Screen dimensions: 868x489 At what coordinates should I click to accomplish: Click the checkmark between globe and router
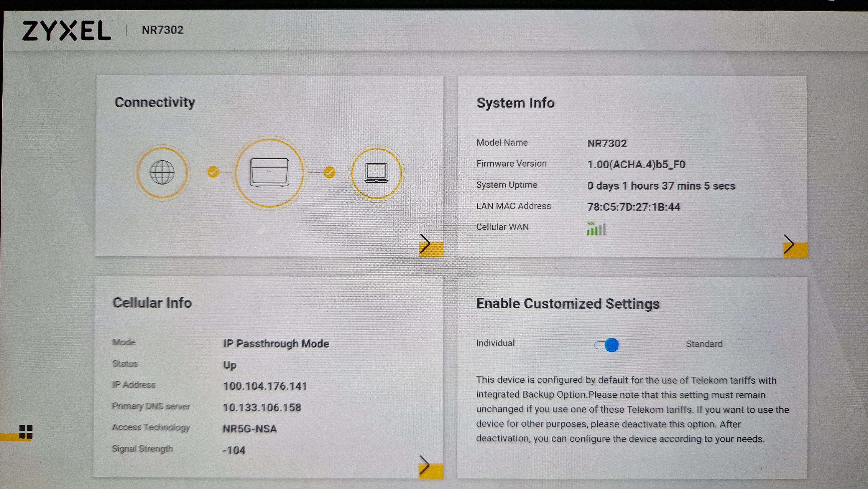(x=213, y=172)
